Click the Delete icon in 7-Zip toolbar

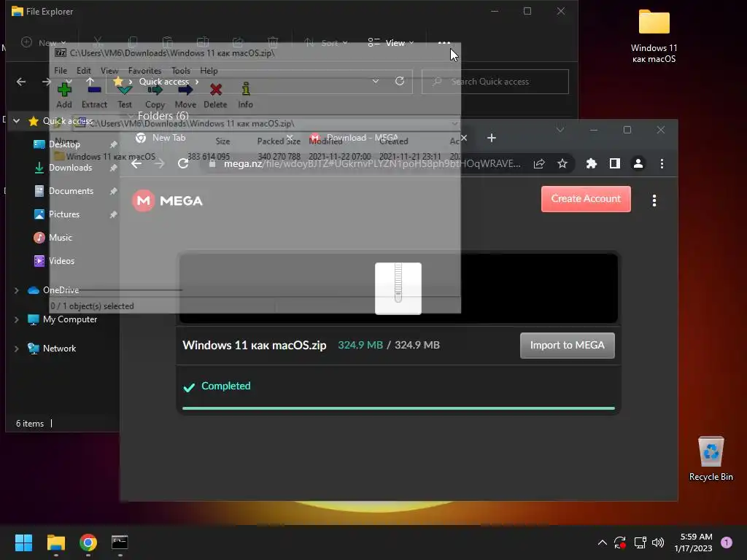tap(216, 89)
